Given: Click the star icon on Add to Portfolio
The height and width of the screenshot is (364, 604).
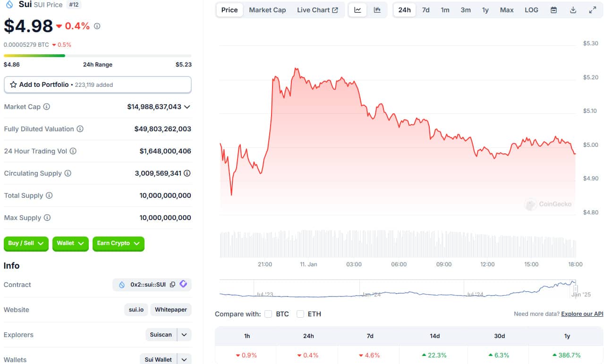Looking at the screenshot, I should pyautogui.click(x=13, y=85).
